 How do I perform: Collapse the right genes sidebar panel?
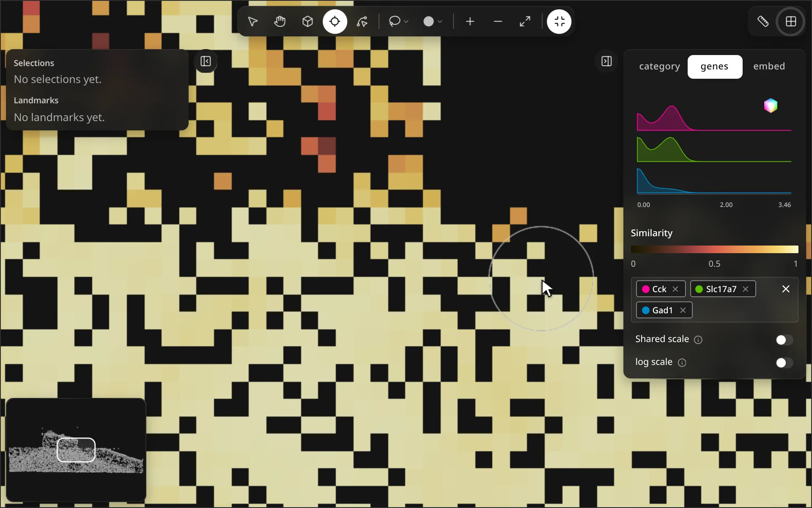click(606, 61)
